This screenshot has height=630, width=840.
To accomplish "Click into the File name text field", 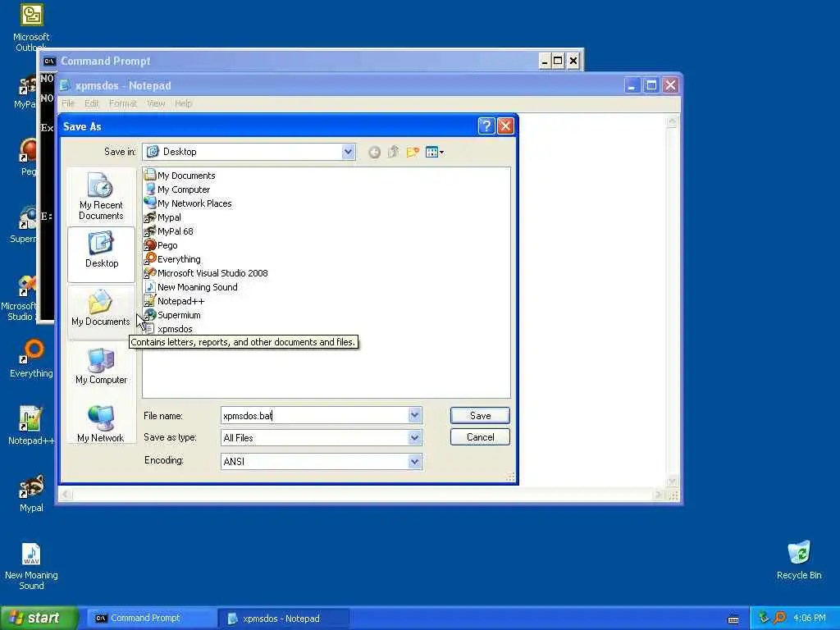I will (314, 415).
